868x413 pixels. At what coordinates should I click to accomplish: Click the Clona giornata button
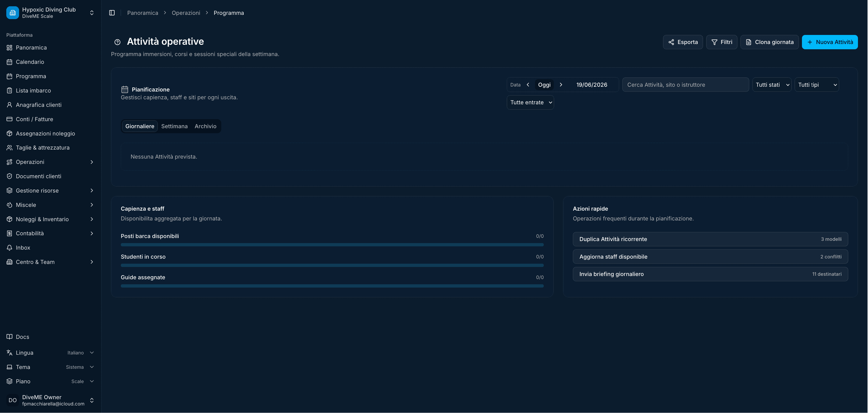point(770,42)
